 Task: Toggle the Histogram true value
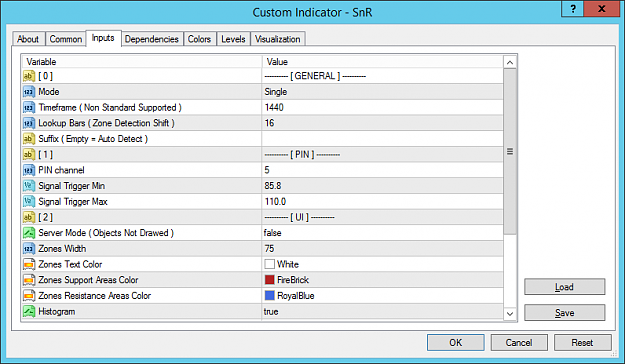(x=382, y=312)
